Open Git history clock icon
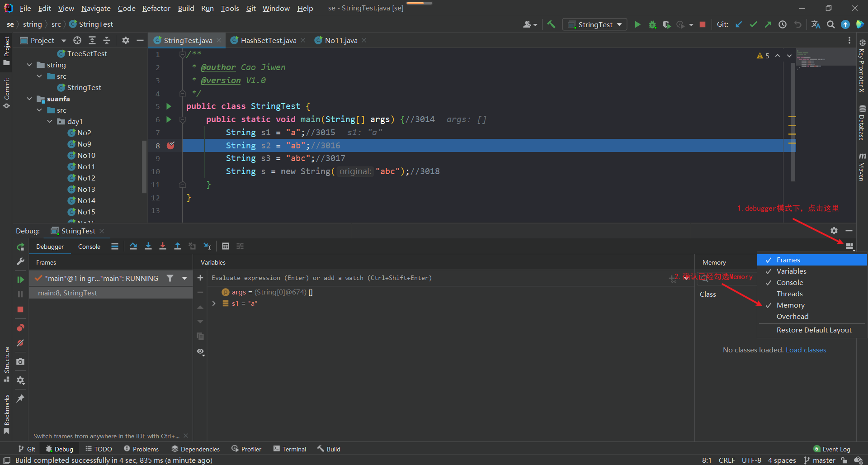Screen dimensions: 868x465 (783, 24)
